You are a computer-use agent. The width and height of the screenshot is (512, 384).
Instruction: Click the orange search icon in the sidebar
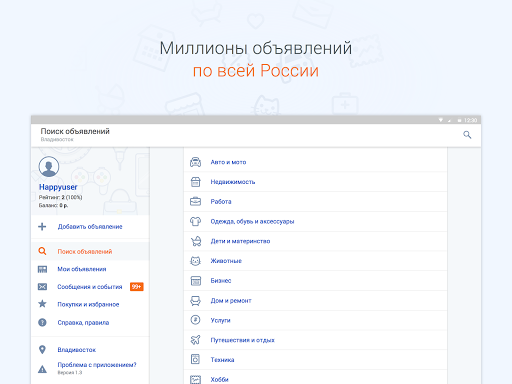pyautogui.click(x=42, y=251)
